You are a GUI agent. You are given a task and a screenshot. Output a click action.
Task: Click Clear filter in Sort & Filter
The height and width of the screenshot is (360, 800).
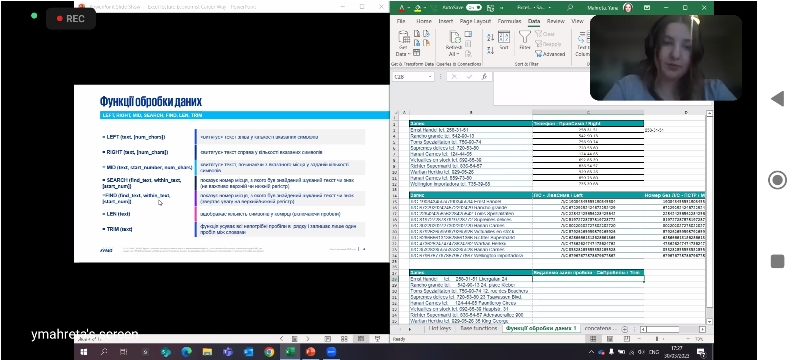tap(545, 34)
